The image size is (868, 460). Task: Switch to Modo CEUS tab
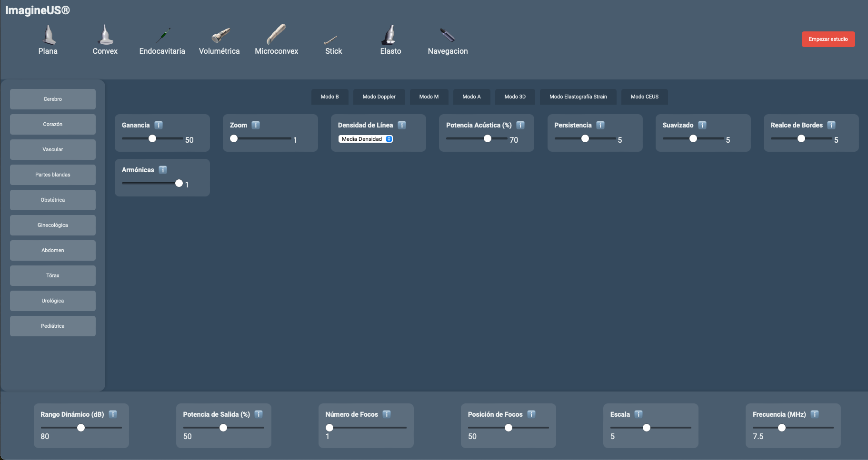click(x=644, y=97)
